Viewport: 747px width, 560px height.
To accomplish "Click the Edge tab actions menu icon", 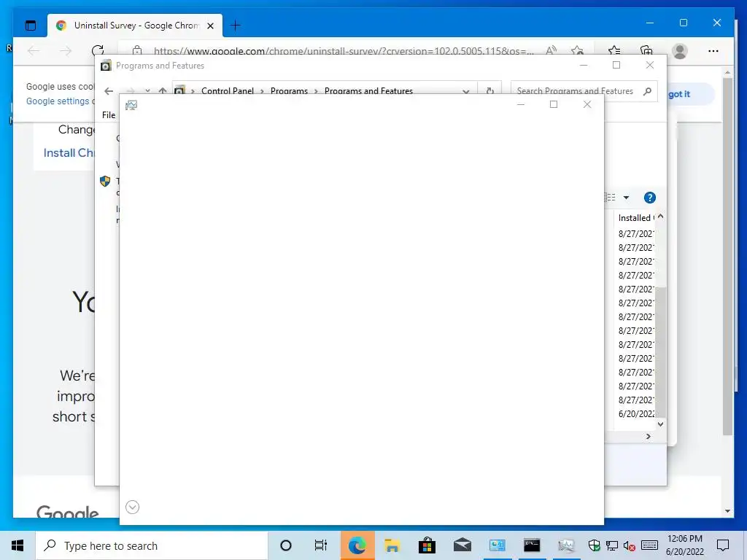I will [31, 26].
